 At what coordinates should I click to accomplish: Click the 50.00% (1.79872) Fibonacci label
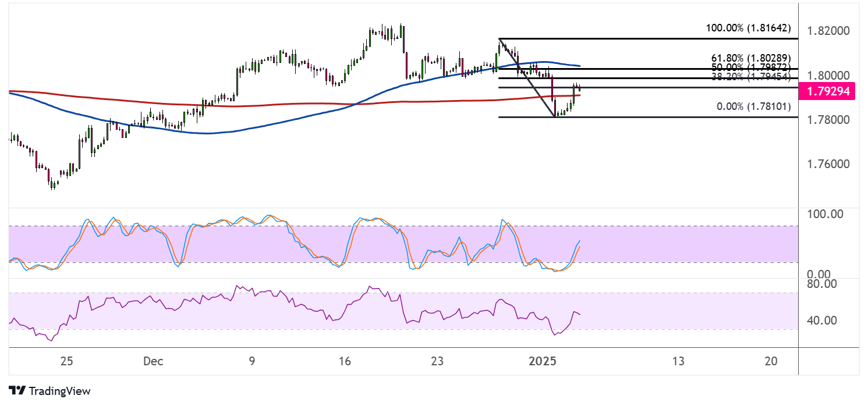point(751,67)
